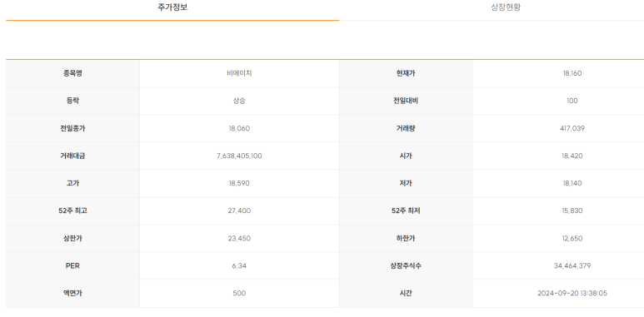Click the 전일대비 value 100
644x317 pixels.
coord(572,101)
